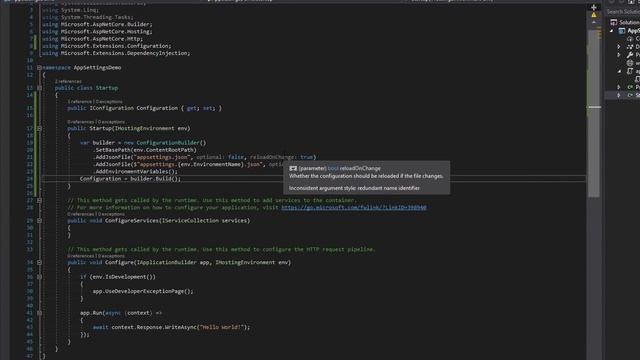
Task: Click 'ConfigurationBuilder()' on line 19
Action: pyautogui.click(x=171, y=143)
